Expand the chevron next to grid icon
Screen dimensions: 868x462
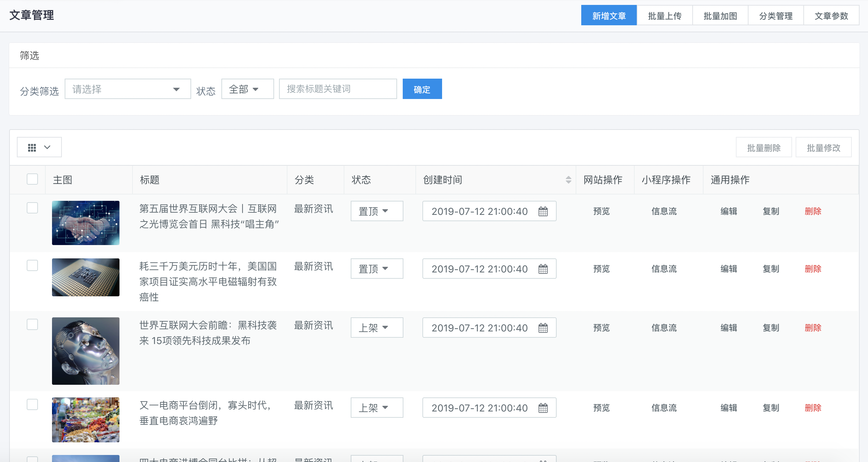tap(47, 147)
